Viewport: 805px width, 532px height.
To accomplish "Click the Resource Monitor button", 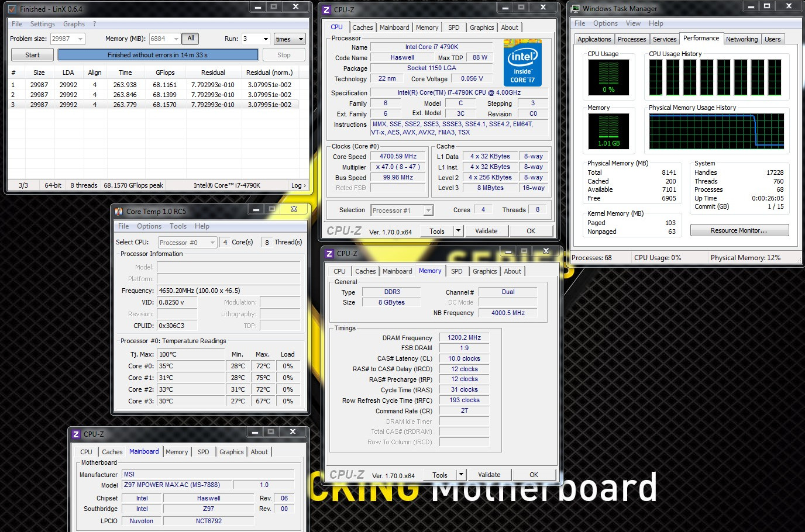I will (739, 230).
